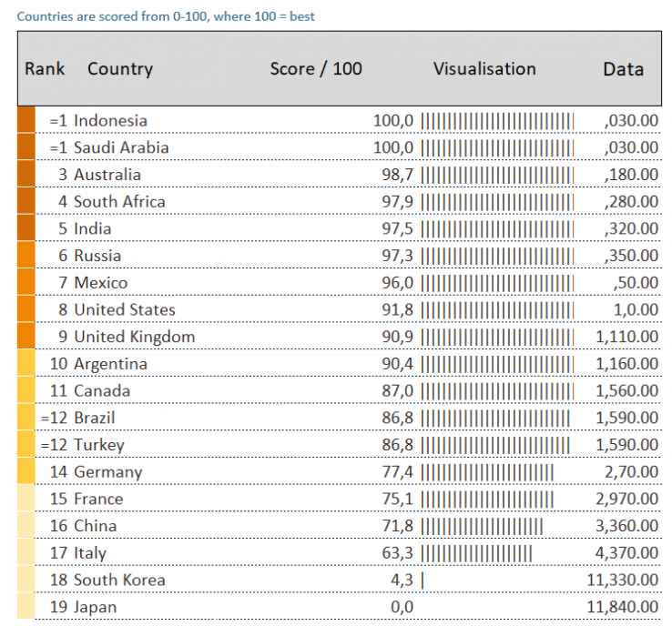This screenshot has width=672, height=626.
Task: Click South Africa's score 97,9
Action: tap(397, 202)
